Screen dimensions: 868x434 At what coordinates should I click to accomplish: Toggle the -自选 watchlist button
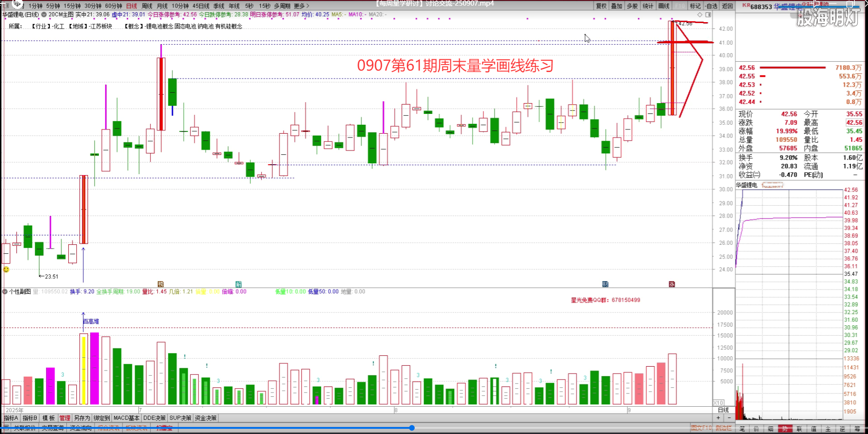click(711, 6)
